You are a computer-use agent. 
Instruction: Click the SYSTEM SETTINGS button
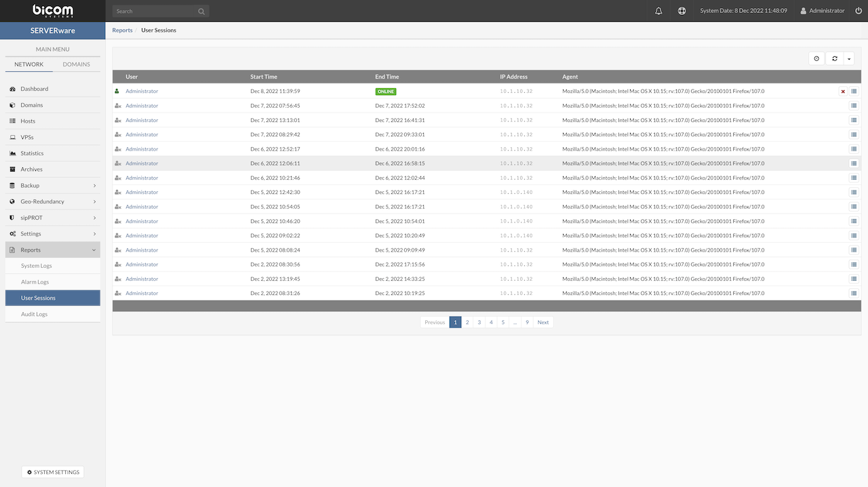coord(53,472)
